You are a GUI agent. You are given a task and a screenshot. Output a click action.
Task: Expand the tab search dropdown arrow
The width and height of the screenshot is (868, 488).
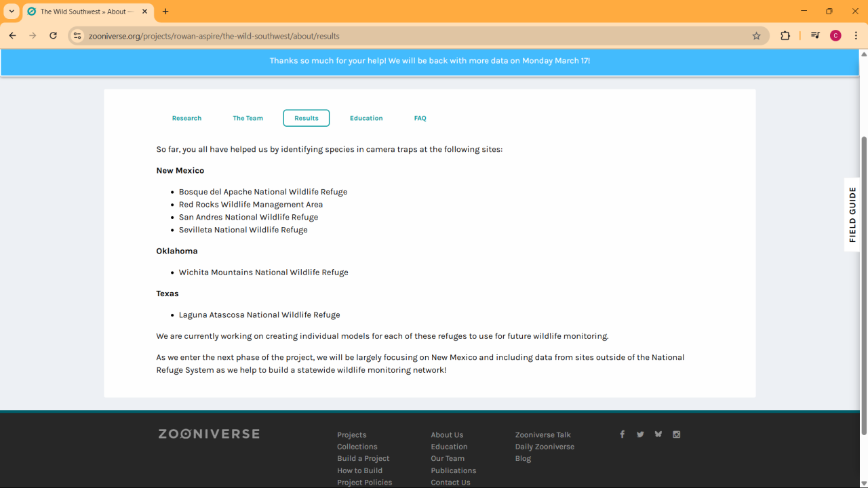click(12, 12)
